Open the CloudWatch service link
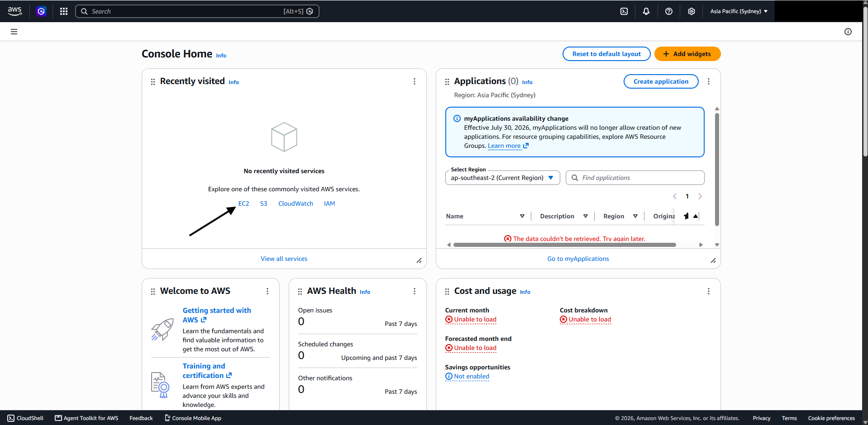The width and height of the screenshot is (868, 425). point(296,203)
